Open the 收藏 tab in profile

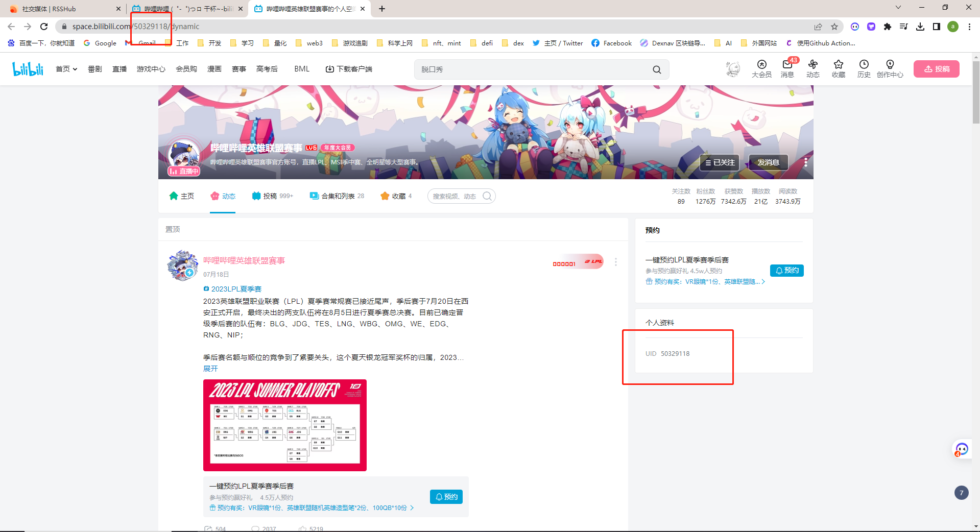click(396, 196)
